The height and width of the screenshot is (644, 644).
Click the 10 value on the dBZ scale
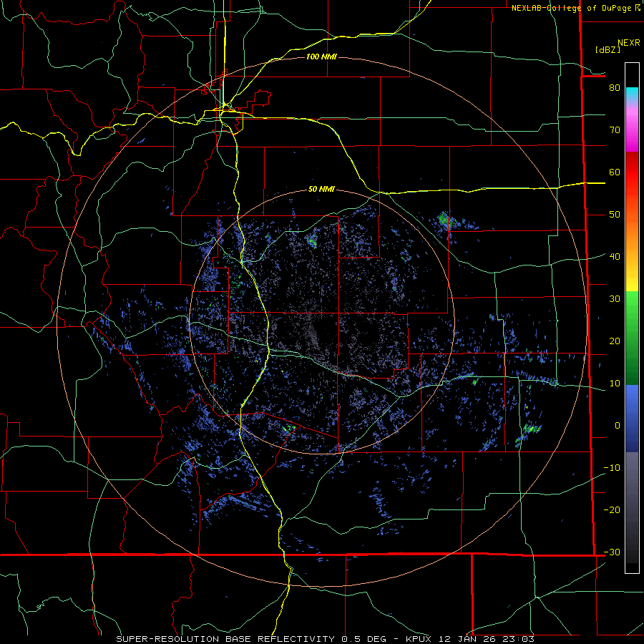[x=615, y=384]
